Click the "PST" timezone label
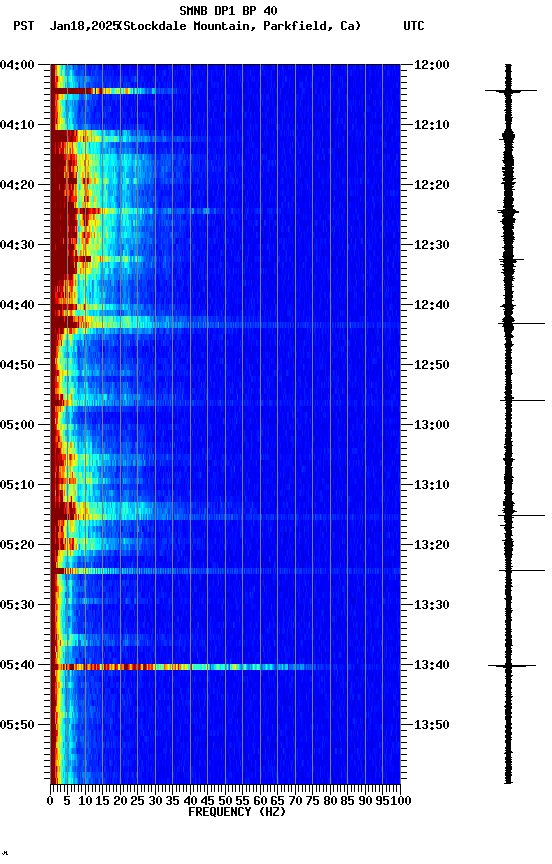 tap(24, 26)
